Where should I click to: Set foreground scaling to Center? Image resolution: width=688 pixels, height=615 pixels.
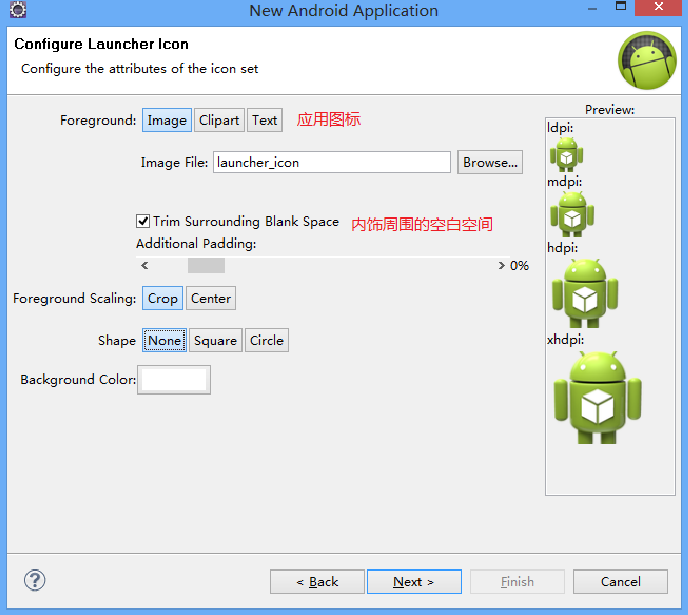click(211, 298)
